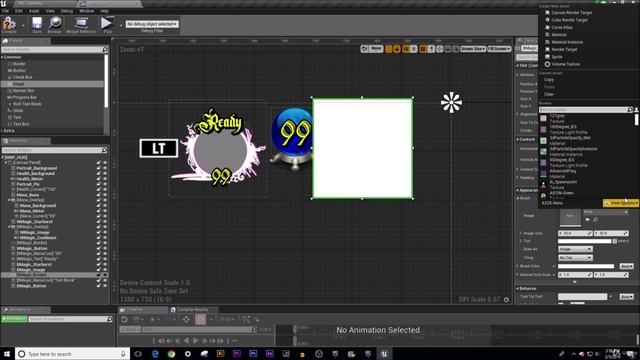Choose Material Instance asset type
640x360 pixels.
click(567, 42)
